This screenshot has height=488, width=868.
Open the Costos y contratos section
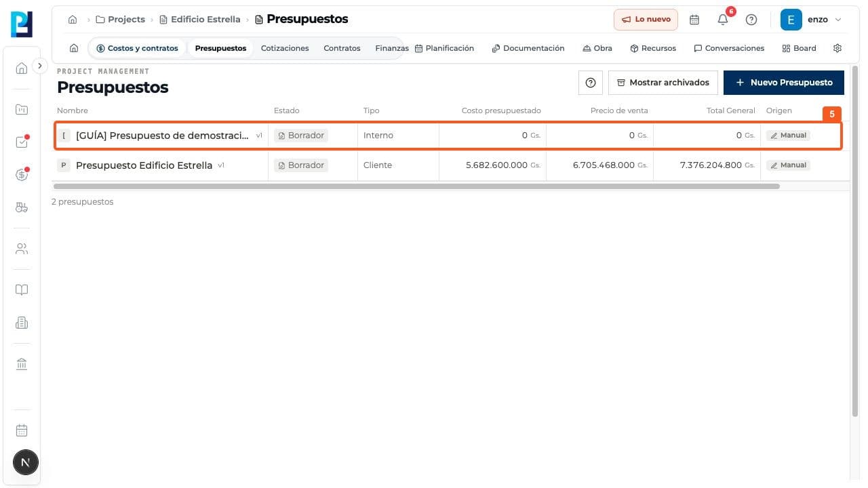coord(137,48)
